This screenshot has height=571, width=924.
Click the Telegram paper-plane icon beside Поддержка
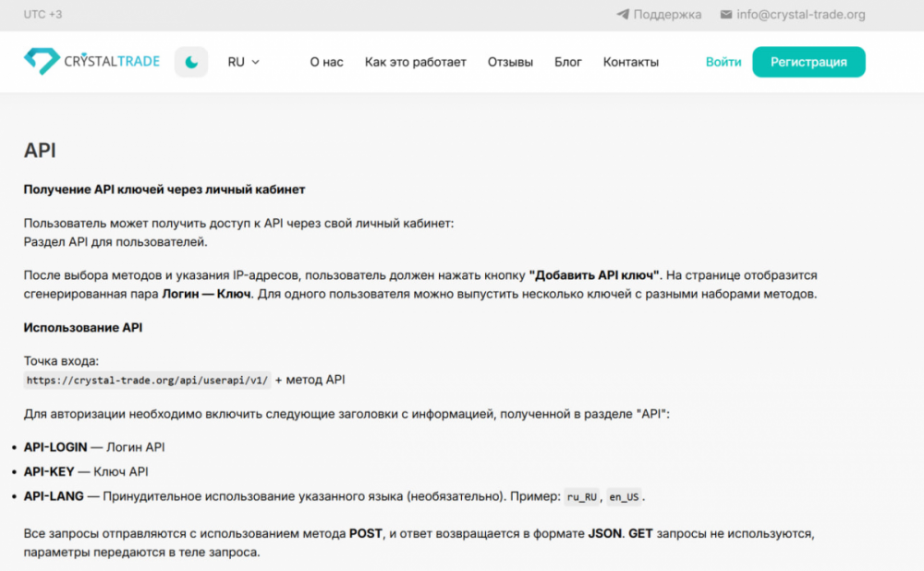click(x=623, y=15)
